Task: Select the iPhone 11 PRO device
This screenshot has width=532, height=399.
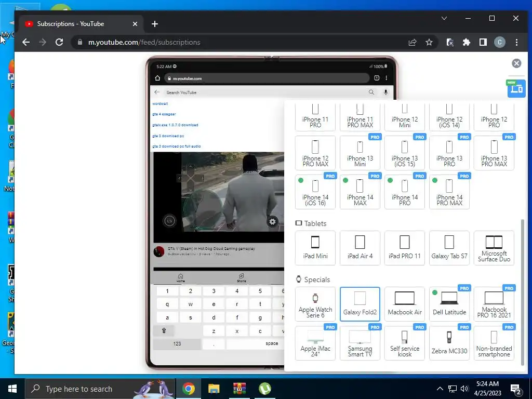Action: (x=315, y=117)
